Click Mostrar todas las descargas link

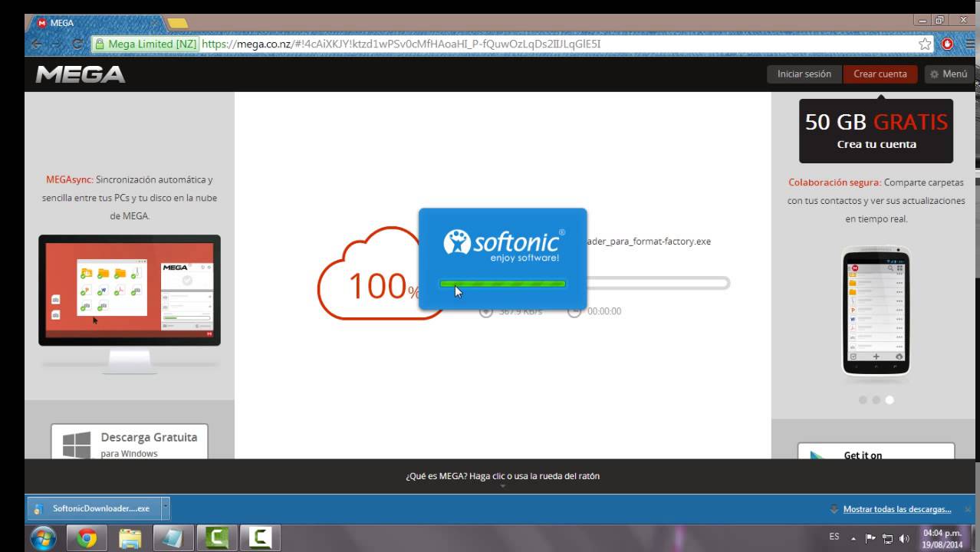pyautogui.click(x=897, y=509)
